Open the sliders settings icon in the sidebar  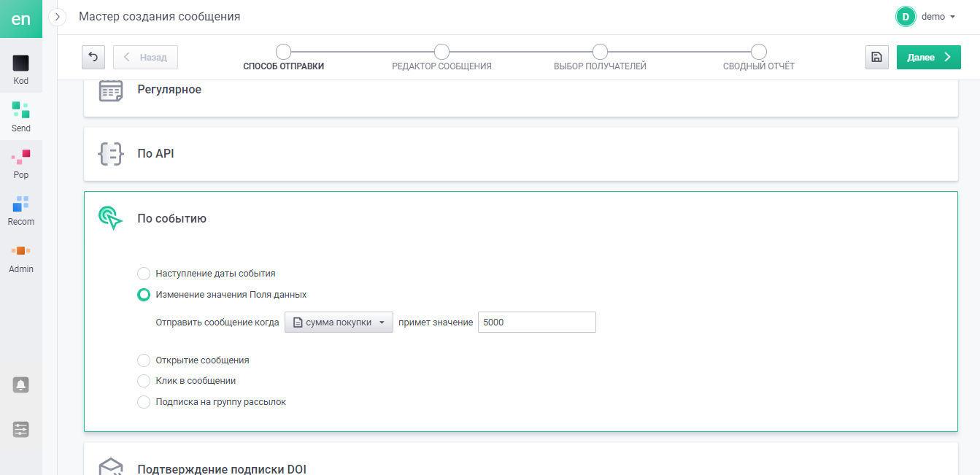coord(21,430)
